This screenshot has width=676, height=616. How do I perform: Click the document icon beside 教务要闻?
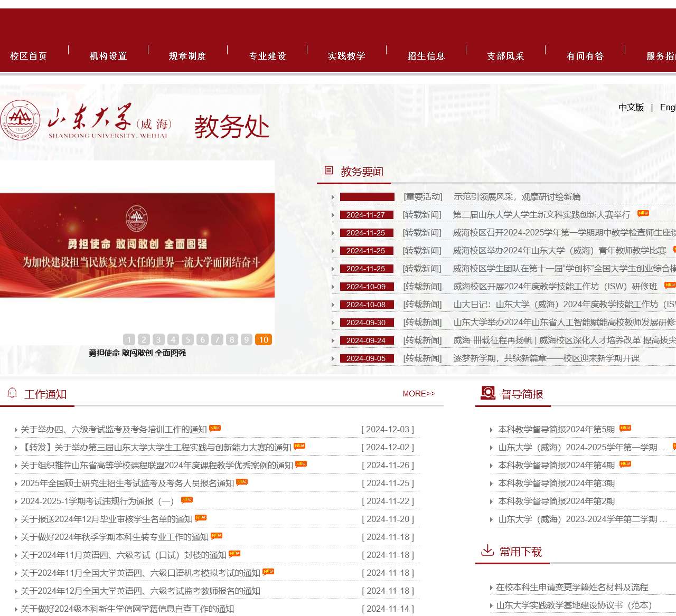pos(329,170)
